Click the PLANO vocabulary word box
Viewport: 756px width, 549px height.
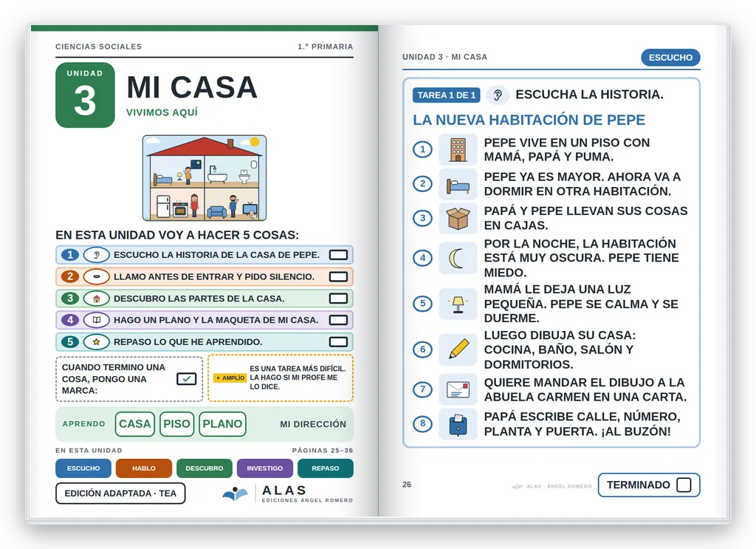[222, 424]
